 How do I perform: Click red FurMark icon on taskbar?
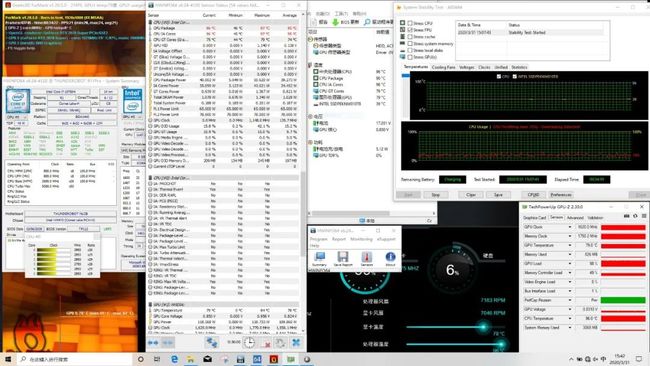pos(274,359)
